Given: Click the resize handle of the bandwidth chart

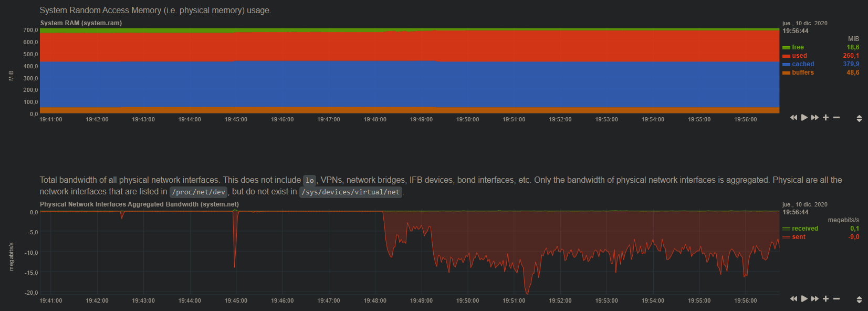Looking at the screenshot, I should (859, 300).
